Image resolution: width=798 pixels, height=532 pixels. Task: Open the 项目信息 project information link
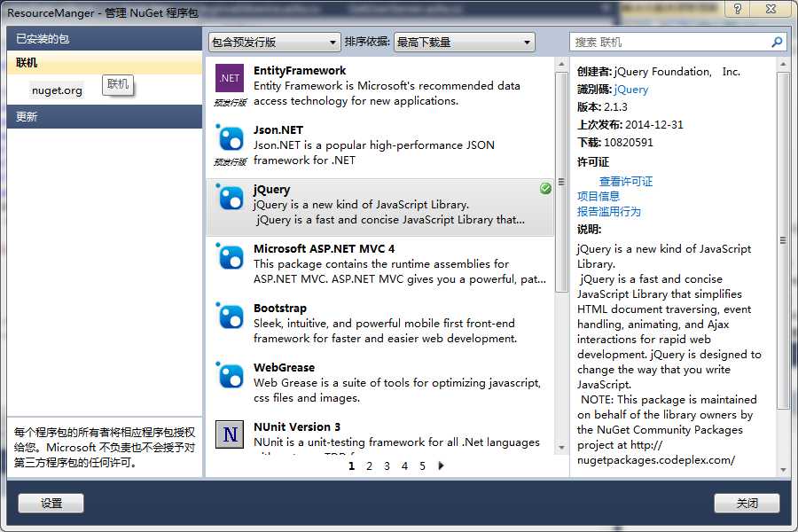pyautogui.click(x=598, y=196)
